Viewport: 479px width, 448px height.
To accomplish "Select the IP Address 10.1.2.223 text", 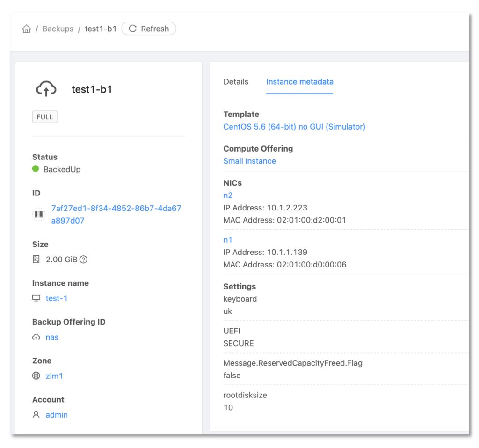I will 265,208.
